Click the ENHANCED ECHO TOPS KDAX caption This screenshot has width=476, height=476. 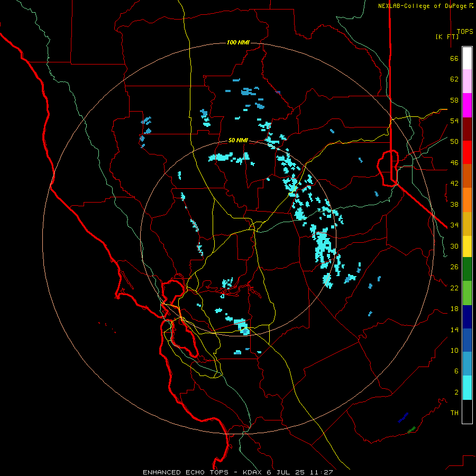(x=238, y=472)
